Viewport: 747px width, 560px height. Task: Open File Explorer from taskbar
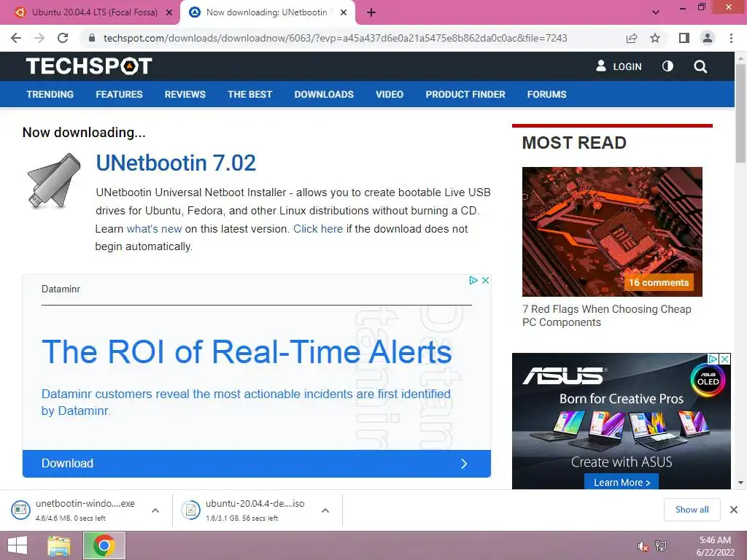tap(58, 545)
